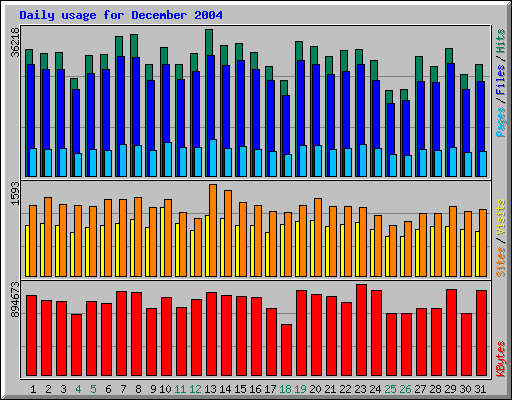Click day label 10 on x-axis
The width and height of the screenshot is (512, 400).
coord(165,389)
